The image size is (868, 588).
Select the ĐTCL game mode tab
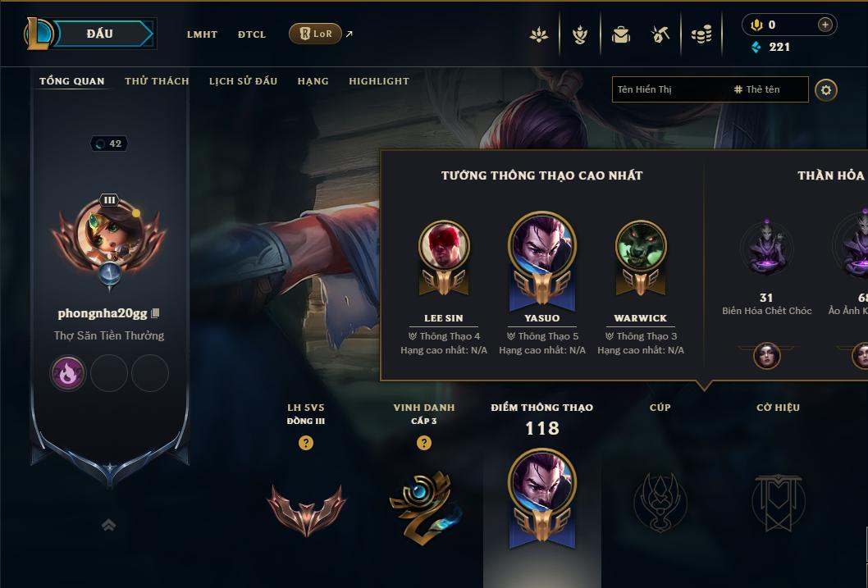tap(252, 34)
